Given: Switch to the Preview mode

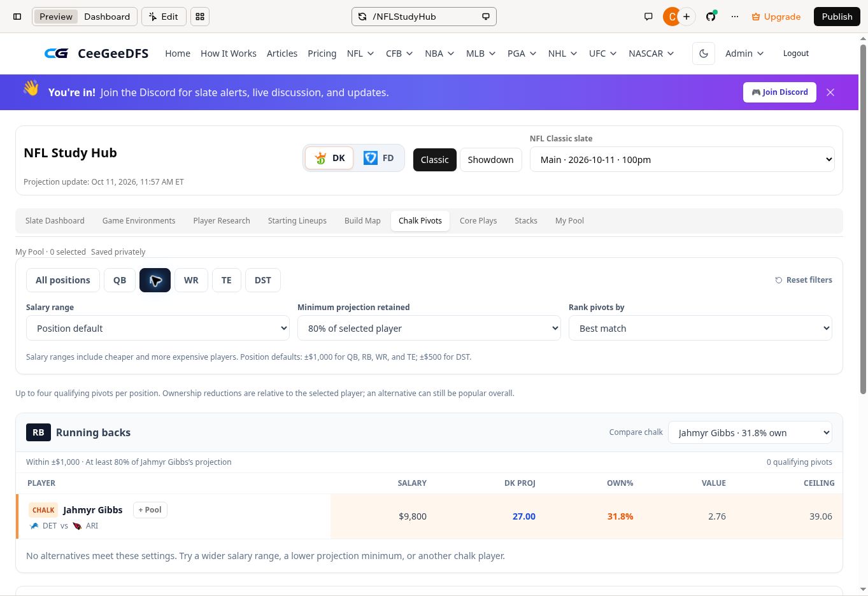Looking at the screenshot, I should coord(56,17).
